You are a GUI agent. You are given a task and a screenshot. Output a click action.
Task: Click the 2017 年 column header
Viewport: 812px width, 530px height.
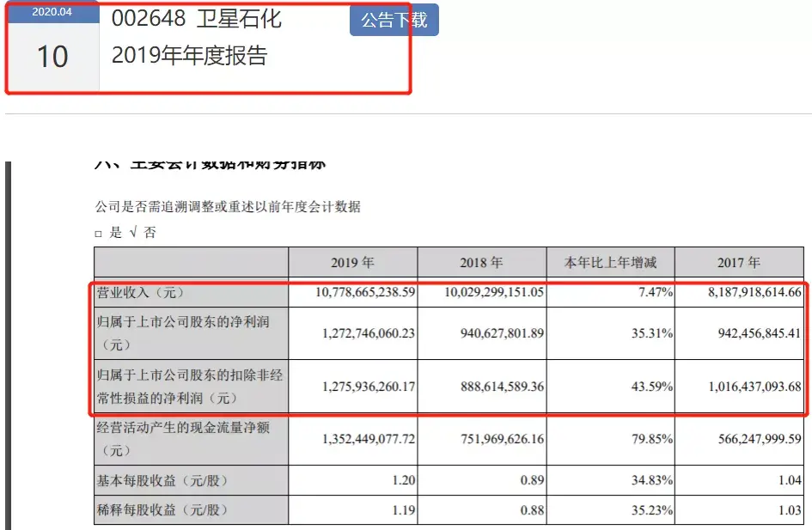[x=739, y=262]
